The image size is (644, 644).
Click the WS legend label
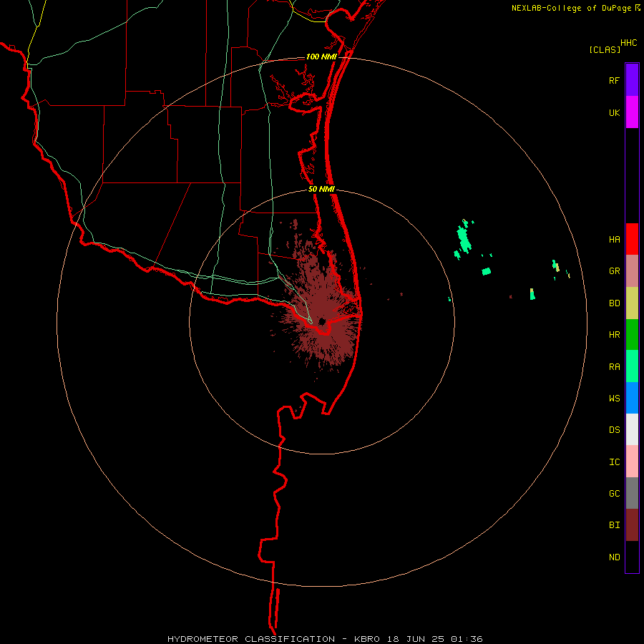[x=614, y=399]
